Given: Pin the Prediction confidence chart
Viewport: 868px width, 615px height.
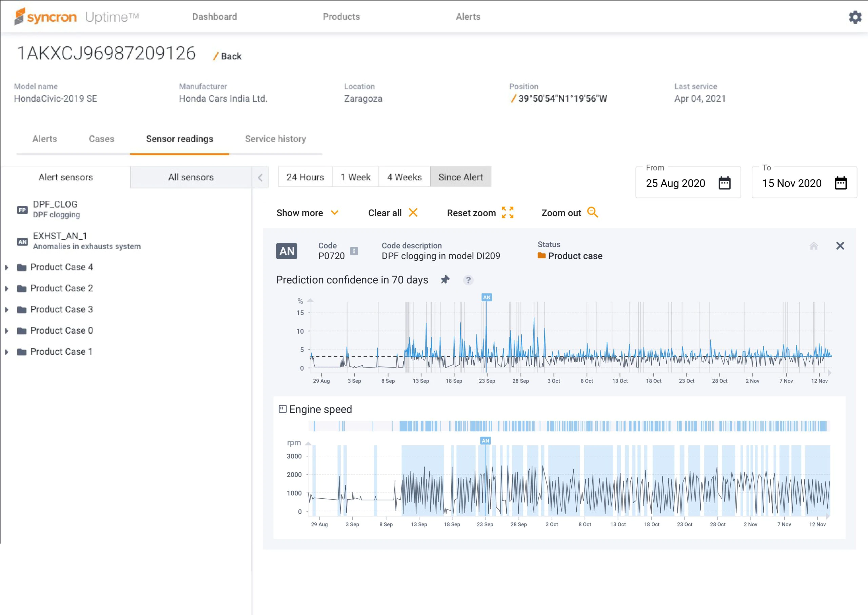Looking at the screenshot, I should pos(446,280).
